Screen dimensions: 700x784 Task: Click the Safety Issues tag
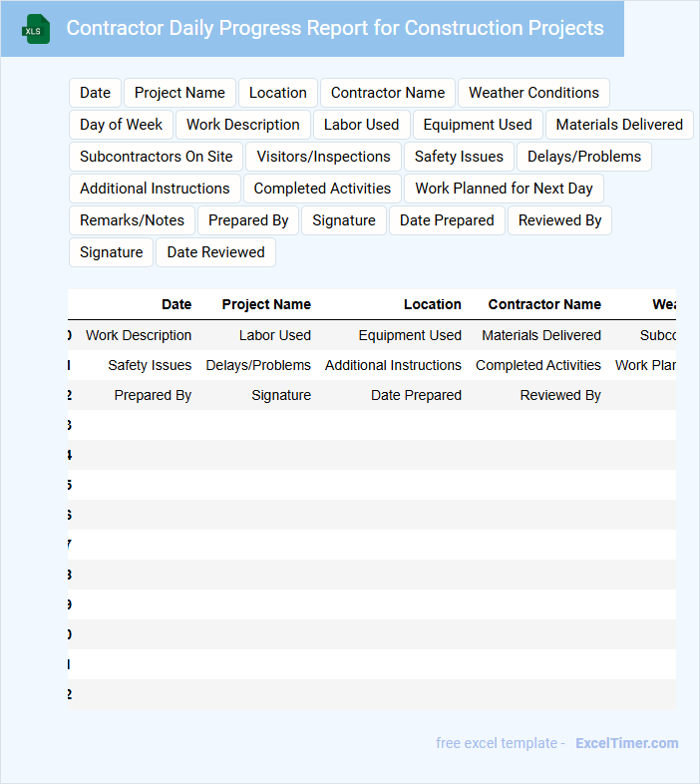459,157
